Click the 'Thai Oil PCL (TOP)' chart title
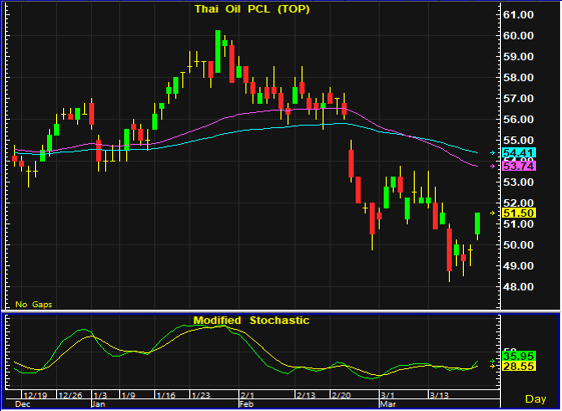Image resolution: width=562 pixels, height=411 pixels. pos(252,9)
